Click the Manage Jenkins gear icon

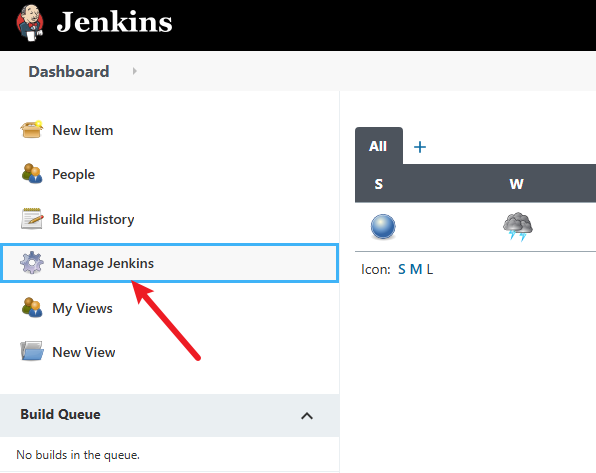coord(32,262)
